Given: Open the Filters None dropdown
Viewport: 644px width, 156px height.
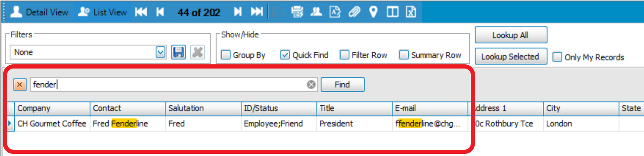Looking at the screenshot, I should [x=161, y=53].
